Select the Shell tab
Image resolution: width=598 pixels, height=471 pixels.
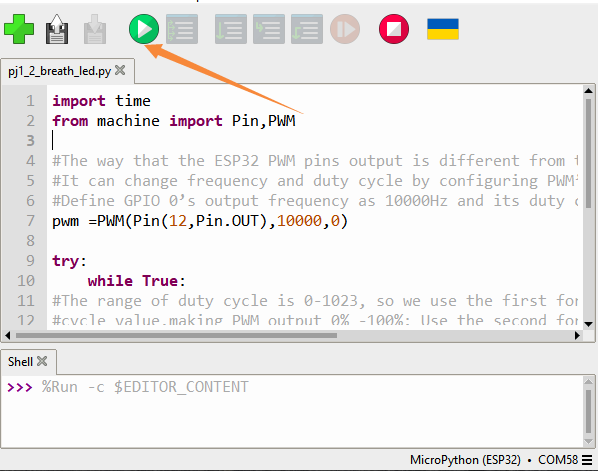tap(20, 362)
